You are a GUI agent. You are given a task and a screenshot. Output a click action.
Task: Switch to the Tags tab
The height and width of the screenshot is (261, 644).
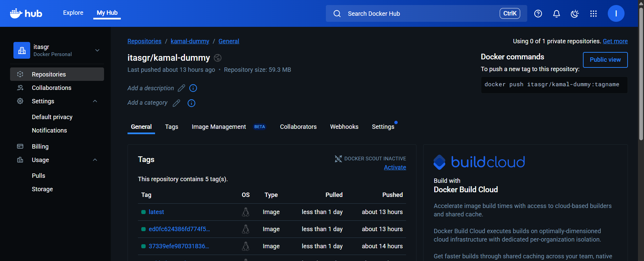point(171,127)
